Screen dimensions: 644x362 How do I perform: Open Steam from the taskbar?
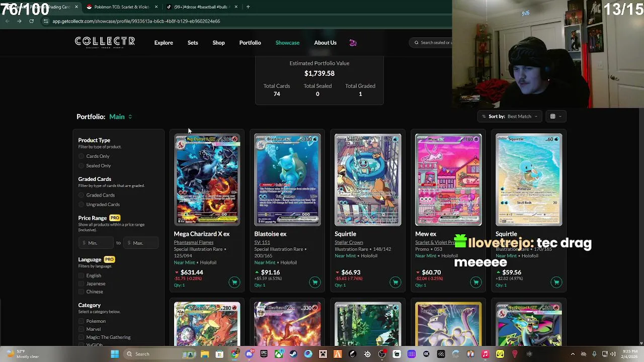[293, 354]
